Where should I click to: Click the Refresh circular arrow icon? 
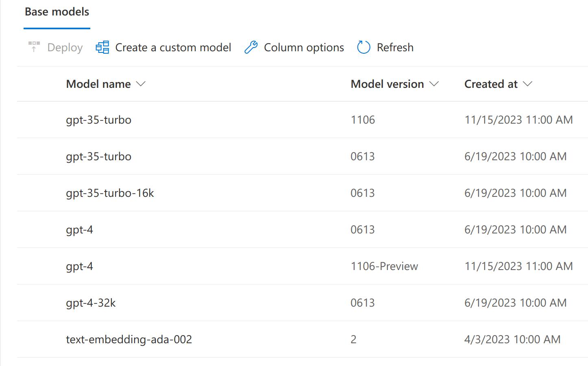363,47
